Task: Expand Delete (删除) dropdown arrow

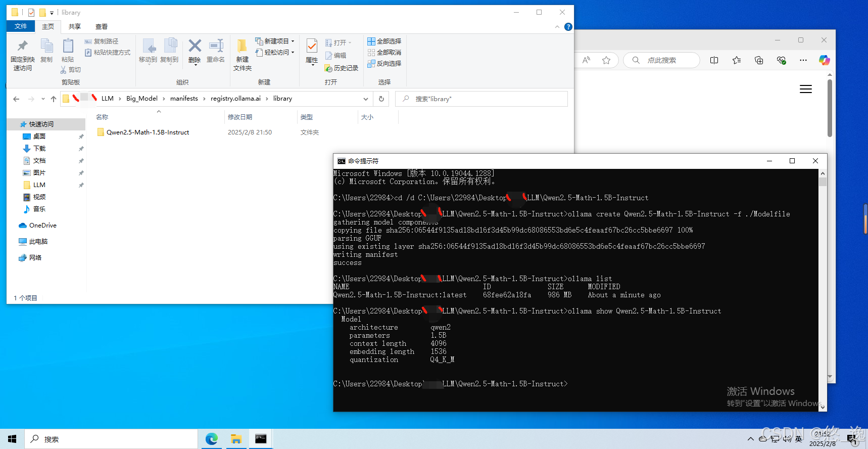Action: 195,65
